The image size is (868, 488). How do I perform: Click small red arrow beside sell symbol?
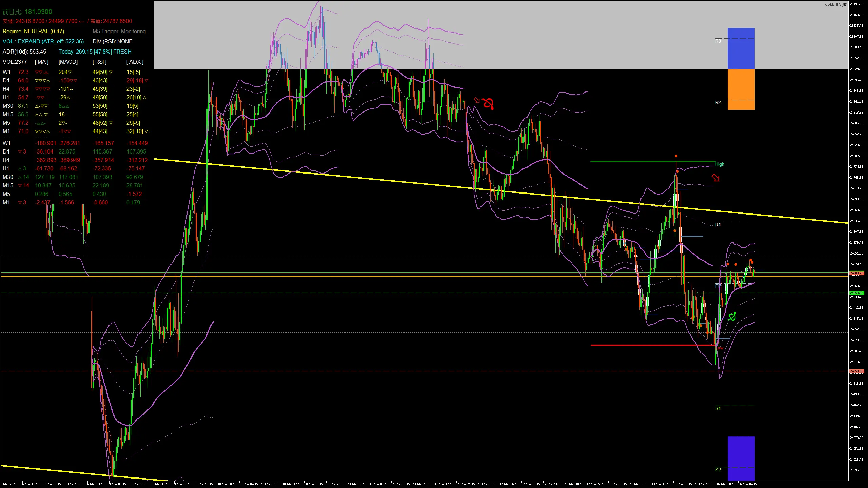click(477, 100)
